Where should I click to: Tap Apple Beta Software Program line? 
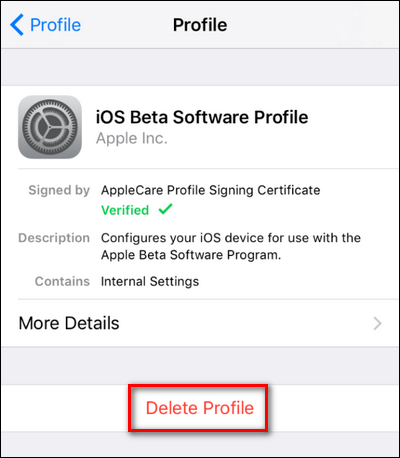point(191,255)
